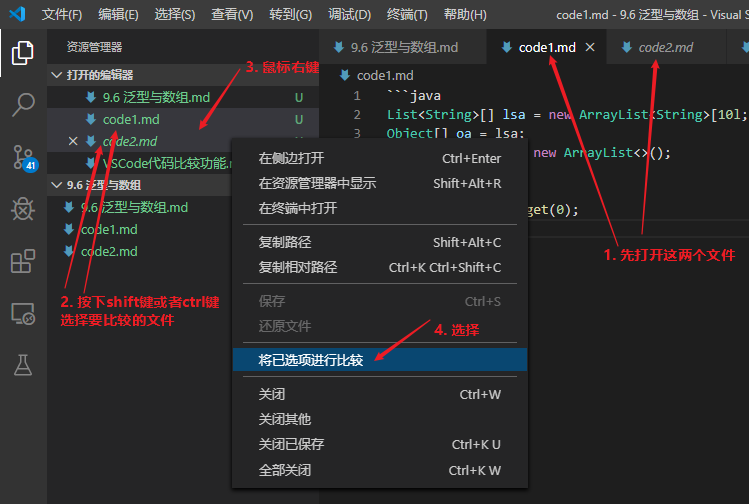Open the Search view in activity bar
Screen dimensions: 749x504
(x=22, y=105)
